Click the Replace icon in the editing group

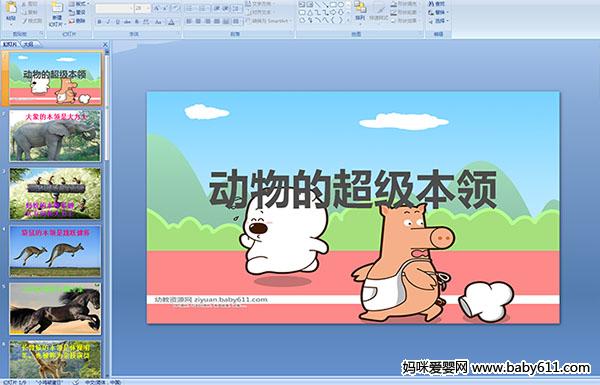tap(437, 12)
